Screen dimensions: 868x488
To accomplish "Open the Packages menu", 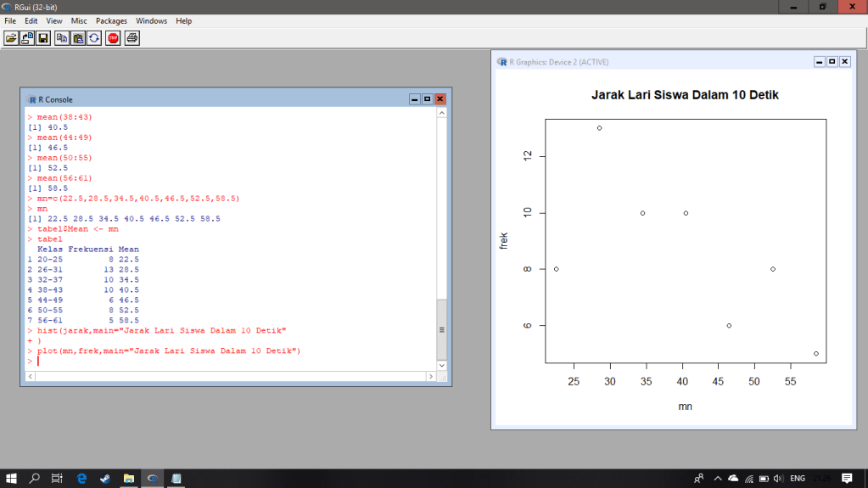I will pos(111,20).
